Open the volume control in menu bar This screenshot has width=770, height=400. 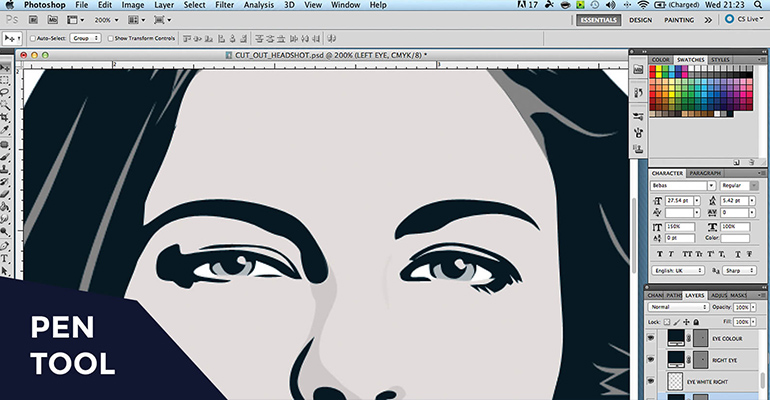[611, 5]
